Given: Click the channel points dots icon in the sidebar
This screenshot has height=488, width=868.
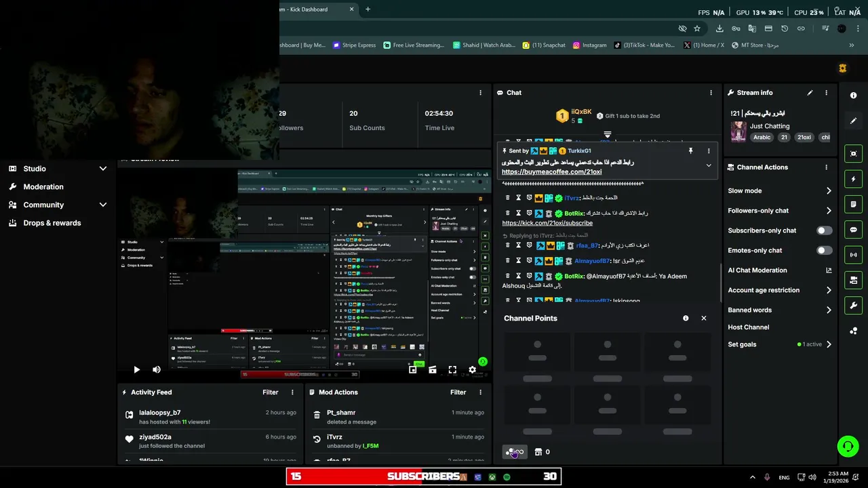Looking at the screenshot, I should click(x=854, y=331).
